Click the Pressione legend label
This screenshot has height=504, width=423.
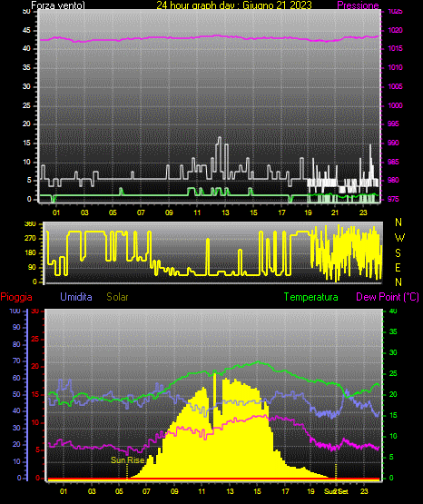(358, 5)
